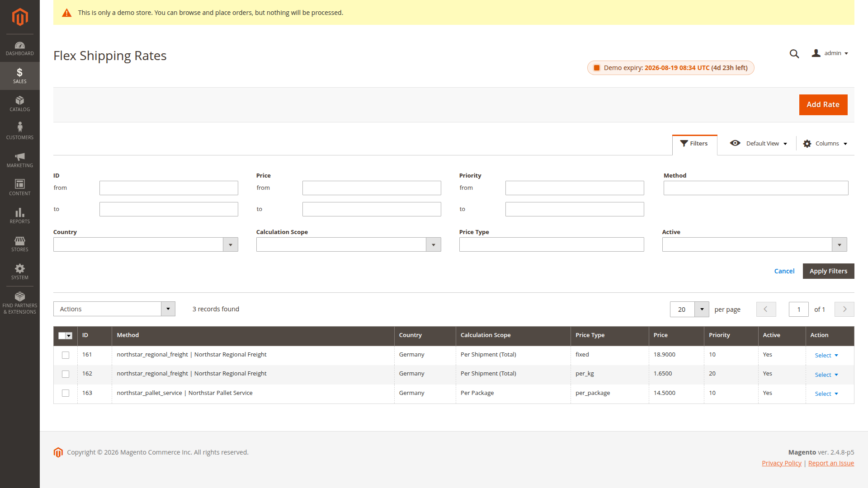Click the Magento logo in sidebar
Screen dimensions: 868x488
coord(19,17)
